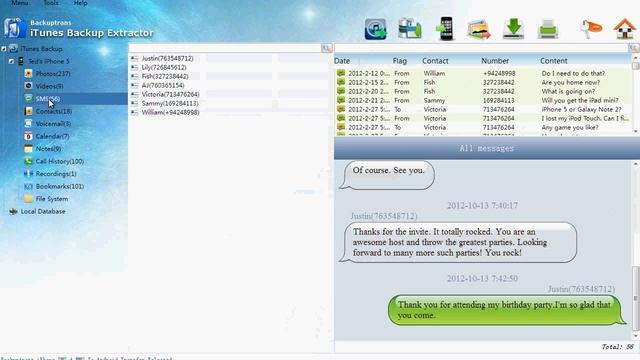This screenshot has height=360, width=640.
Task: Collapse the Ted's iPhone 5 node
Action: coord(11,62)
